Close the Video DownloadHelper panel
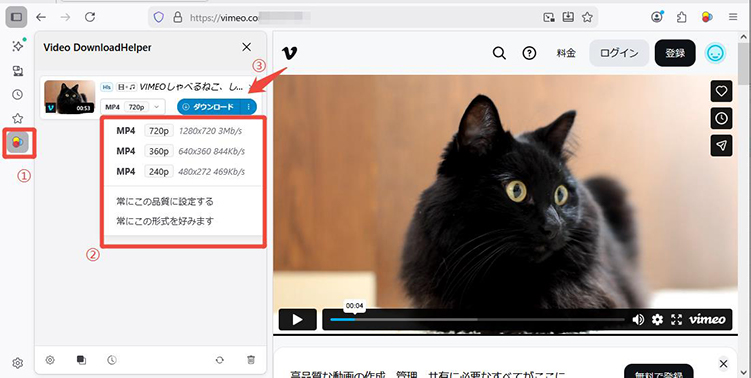 pyautogui.click(x=247, y=47)
